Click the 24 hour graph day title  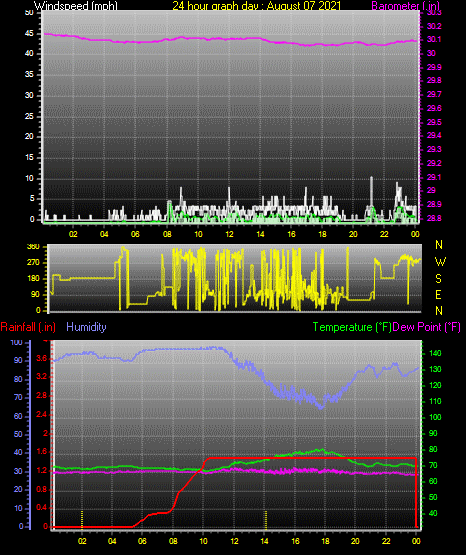[x=257, y=6]
